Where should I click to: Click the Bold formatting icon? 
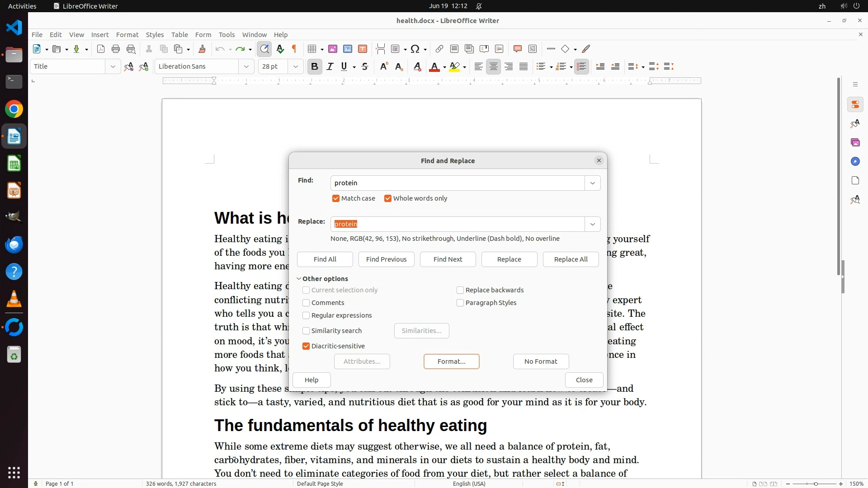pyautogui.click(x=315, y=67)
